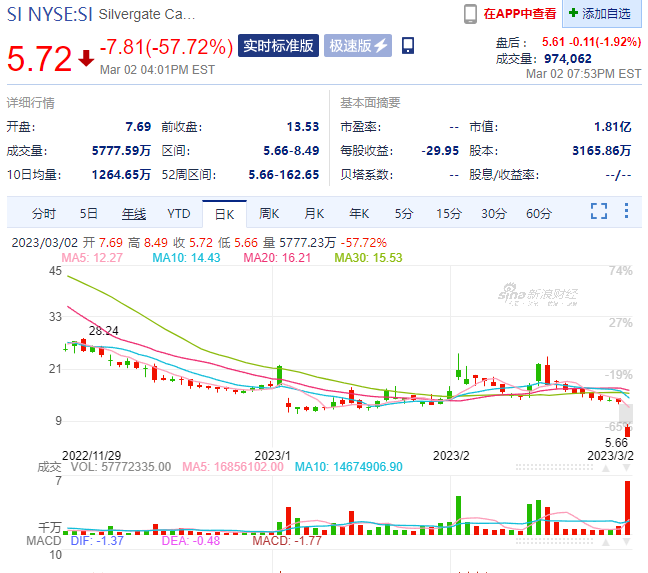648x573 pixels.
Task: Click the MA20: 16.21 indicator label
Action: pos(277,258)
